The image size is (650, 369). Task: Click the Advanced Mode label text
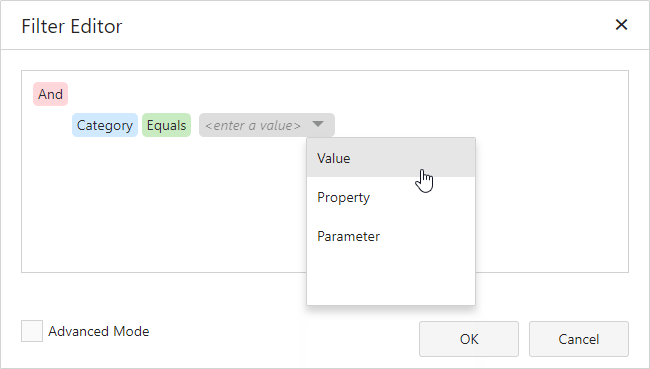[99, 331]
